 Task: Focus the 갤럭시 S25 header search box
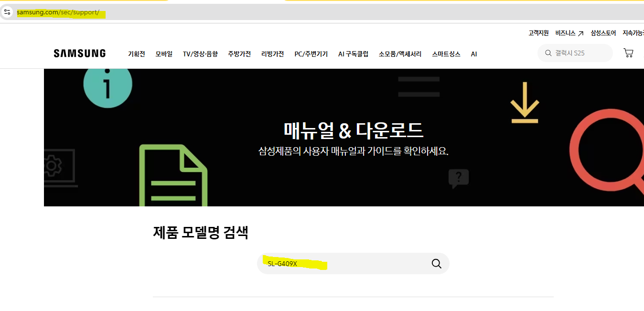(x=575, y=53)
